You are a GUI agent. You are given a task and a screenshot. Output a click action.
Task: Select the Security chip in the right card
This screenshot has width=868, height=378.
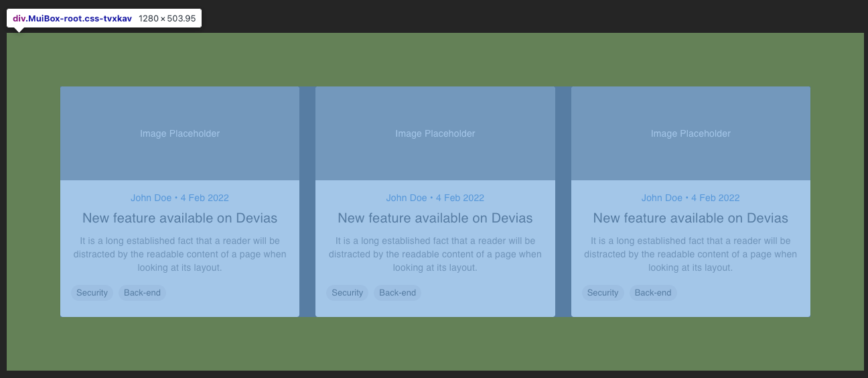[x=603, y=293]
